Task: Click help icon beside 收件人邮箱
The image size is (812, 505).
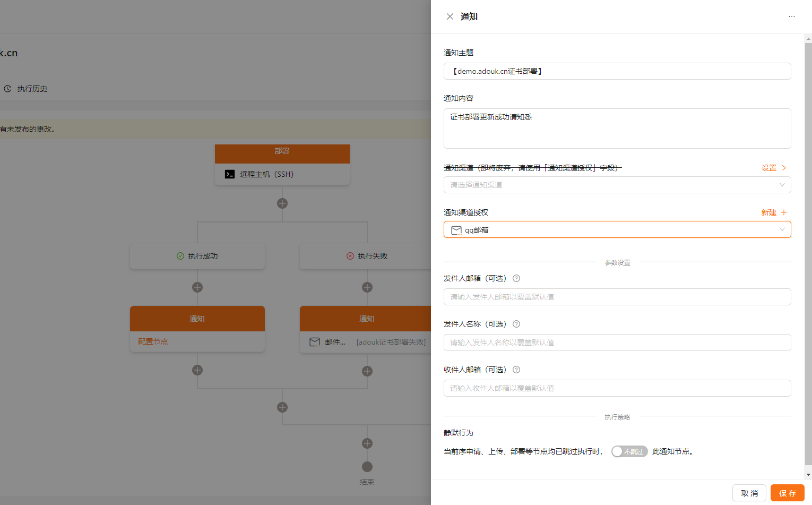Action: point(516,370)
